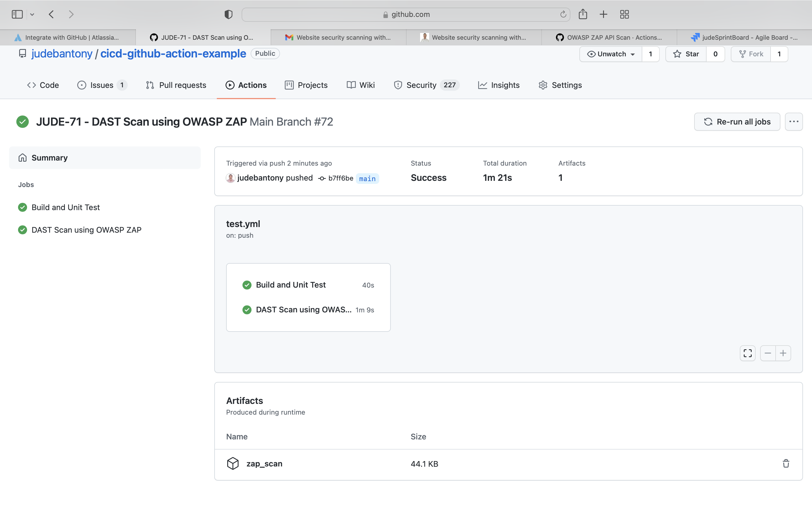
Task: Zoom out the workflow graph with the minus
Action: pyautogui.click(x=767, y=353)
